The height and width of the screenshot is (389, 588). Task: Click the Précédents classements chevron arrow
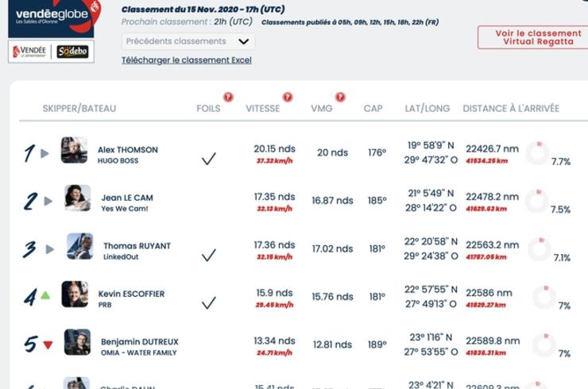click(244, 41)
